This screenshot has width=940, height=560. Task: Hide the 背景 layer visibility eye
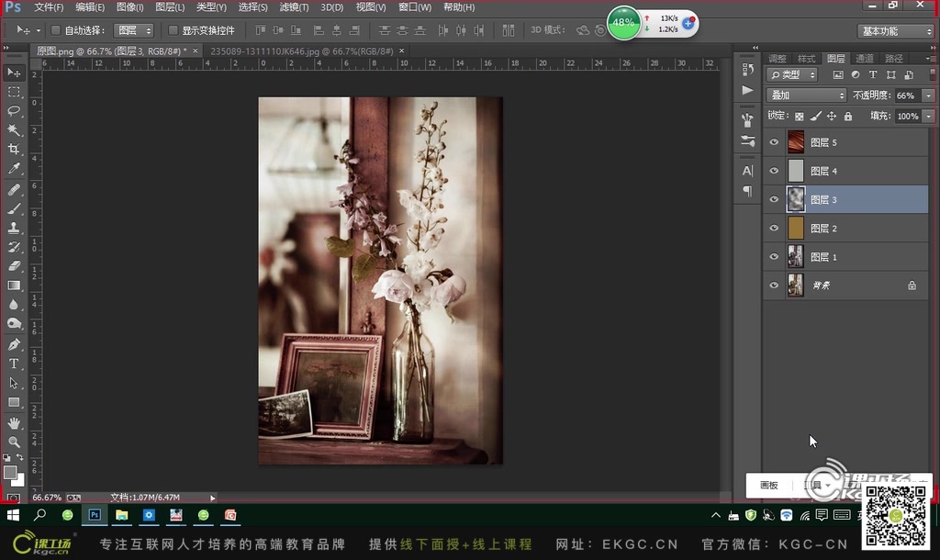774,286
